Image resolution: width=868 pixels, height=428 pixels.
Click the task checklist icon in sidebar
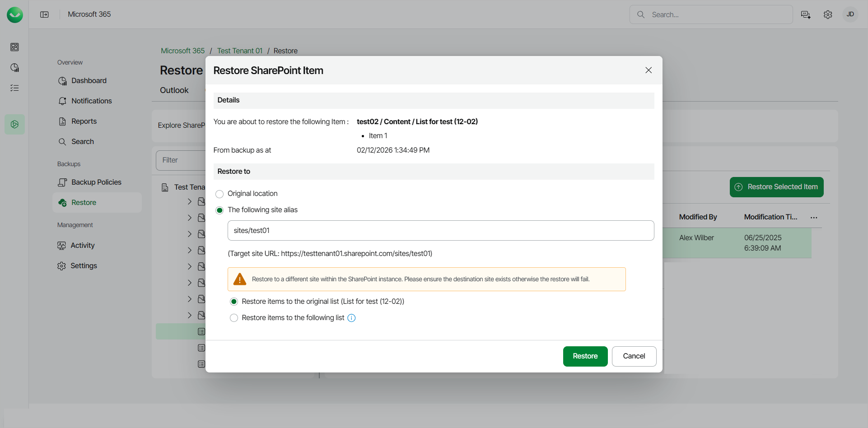[14, 88]
